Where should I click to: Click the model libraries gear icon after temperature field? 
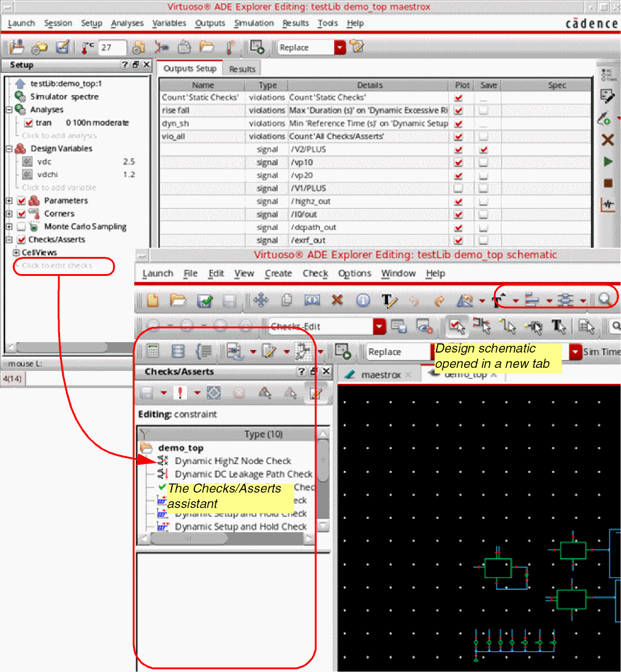pos(139,48)
